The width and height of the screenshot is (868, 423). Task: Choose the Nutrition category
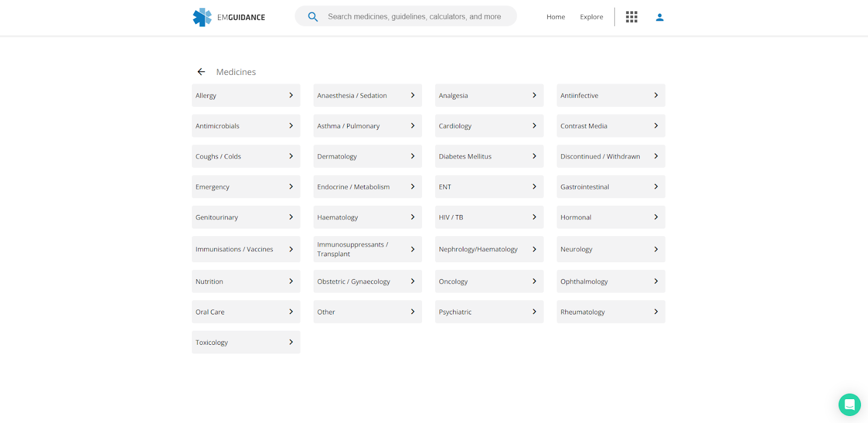(246, 281)
